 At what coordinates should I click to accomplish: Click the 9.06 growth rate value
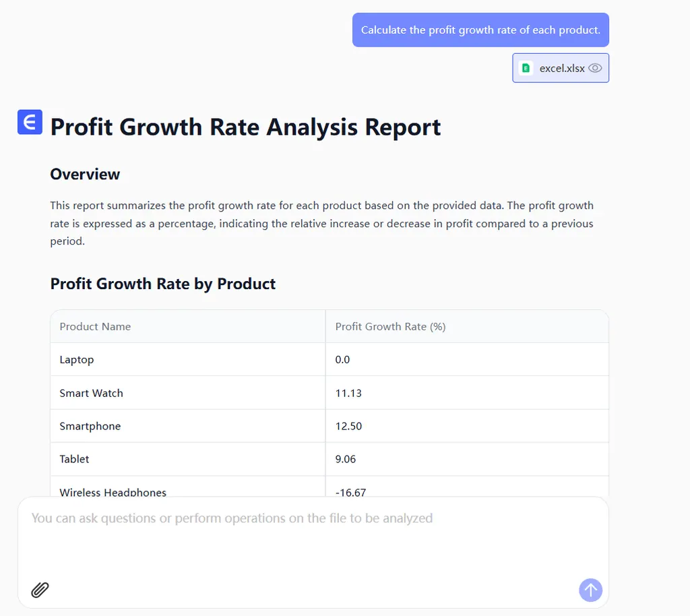tap(346, 459)
